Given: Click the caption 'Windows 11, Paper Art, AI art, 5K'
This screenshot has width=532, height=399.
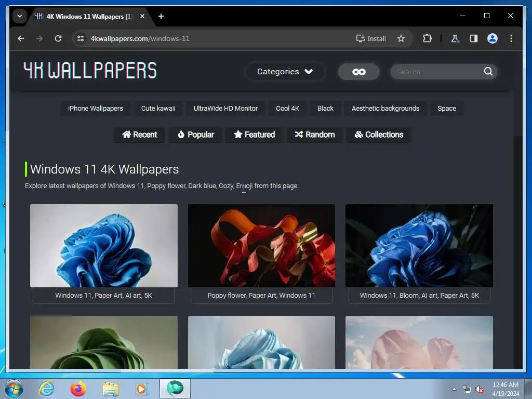Looking at the screenshot, I should 104,296.
